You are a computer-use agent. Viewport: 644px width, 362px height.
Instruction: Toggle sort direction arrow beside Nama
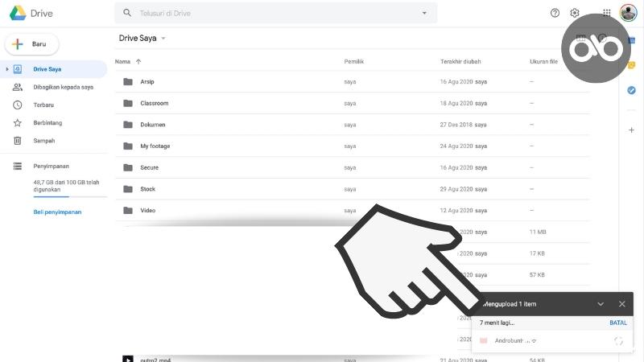coord(138,62)
